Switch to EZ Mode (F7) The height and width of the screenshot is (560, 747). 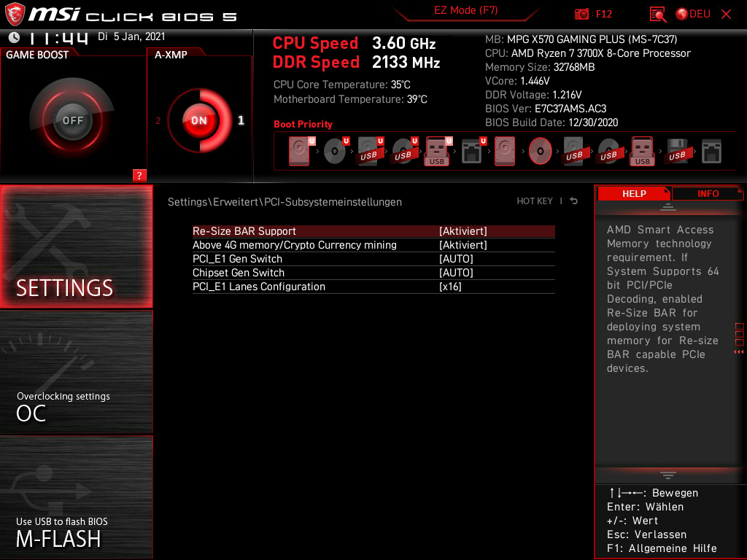465,10
